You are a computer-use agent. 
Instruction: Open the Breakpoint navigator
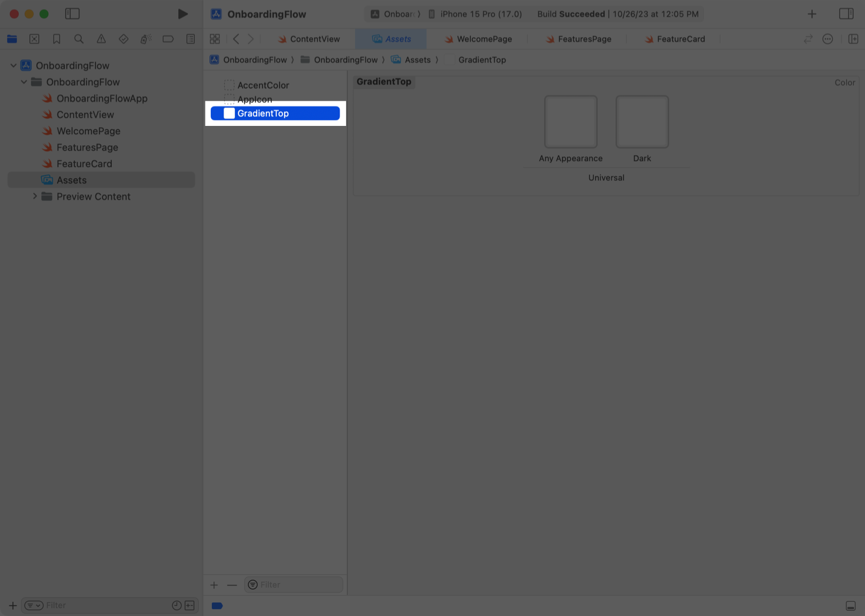(168, 39)
